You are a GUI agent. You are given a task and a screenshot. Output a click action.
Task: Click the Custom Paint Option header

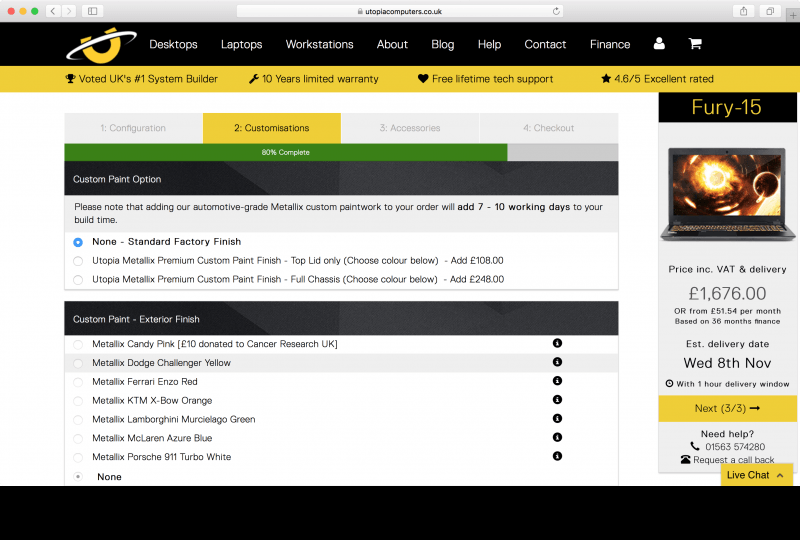tap(341, 179)
